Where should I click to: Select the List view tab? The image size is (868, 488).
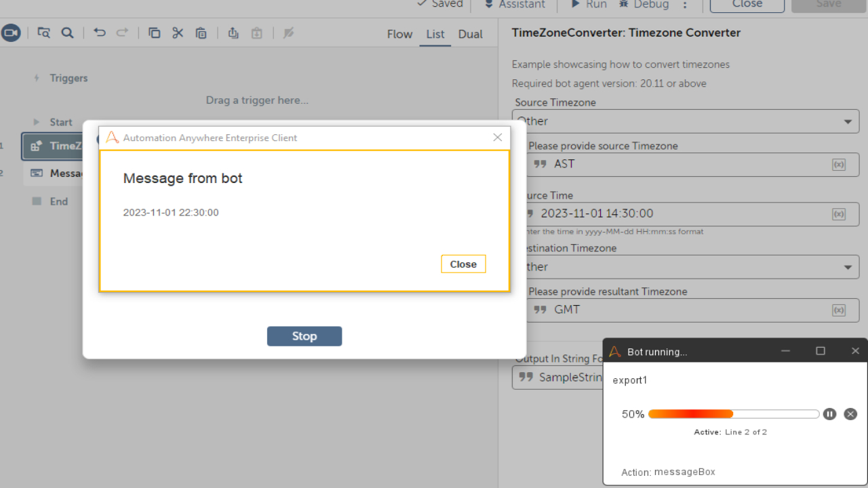click(x=435, y=34)
